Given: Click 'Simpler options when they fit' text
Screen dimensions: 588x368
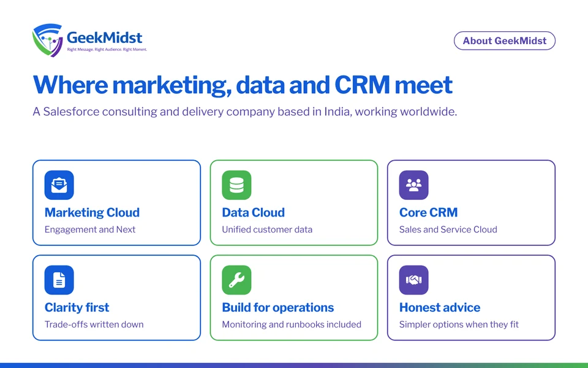Looking at the screenshot, I should (459, 324).
